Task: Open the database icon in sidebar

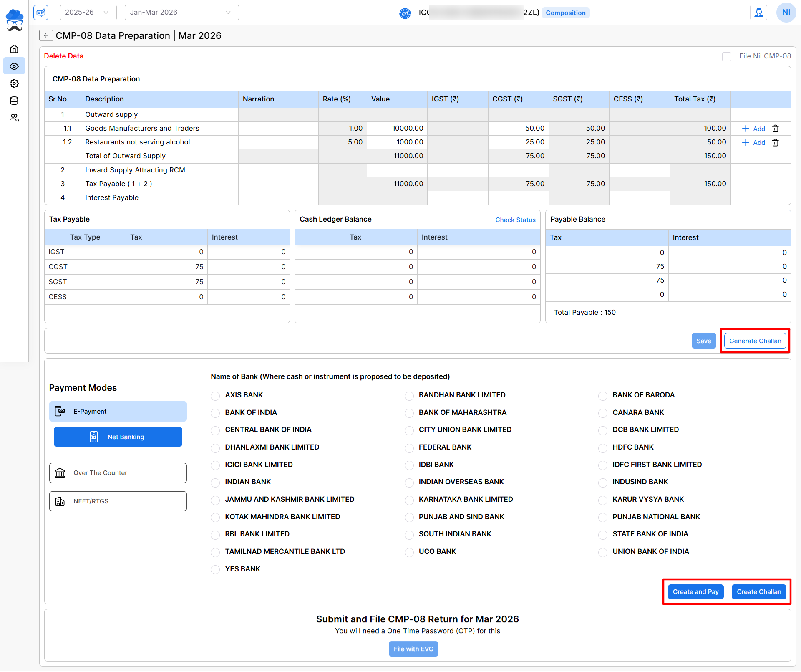Action: (x=14, y=101)
